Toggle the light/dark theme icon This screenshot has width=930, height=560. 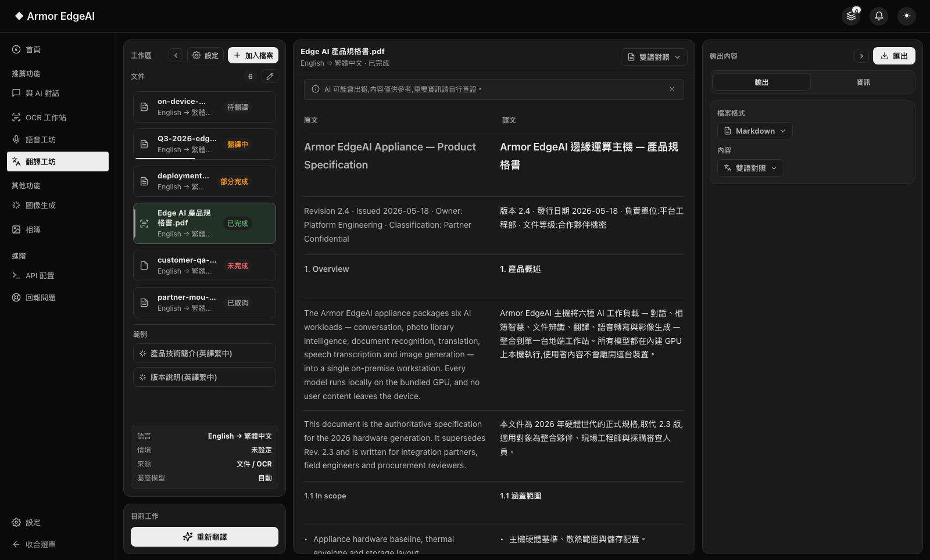(x=907, y=16)
